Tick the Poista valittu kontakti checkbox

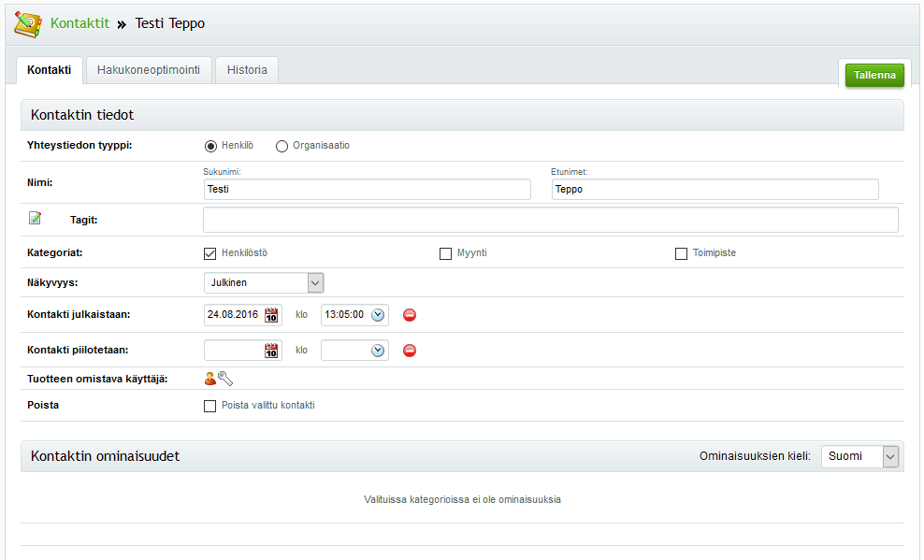click(209, 406)
